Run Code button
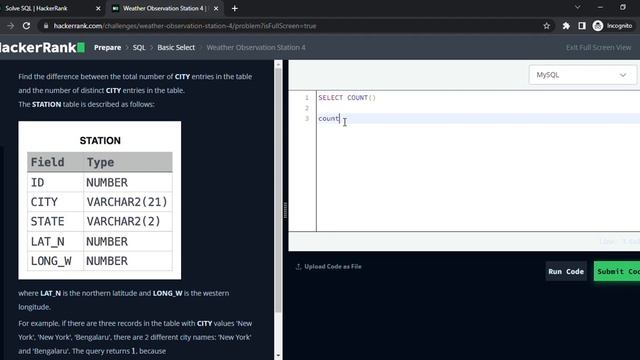The height and width of the screenshot is (360, 640). (566, 271)
